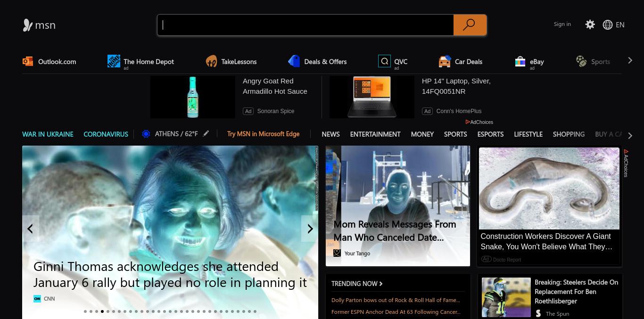Open the ESPORTS tab

(490, 134)
